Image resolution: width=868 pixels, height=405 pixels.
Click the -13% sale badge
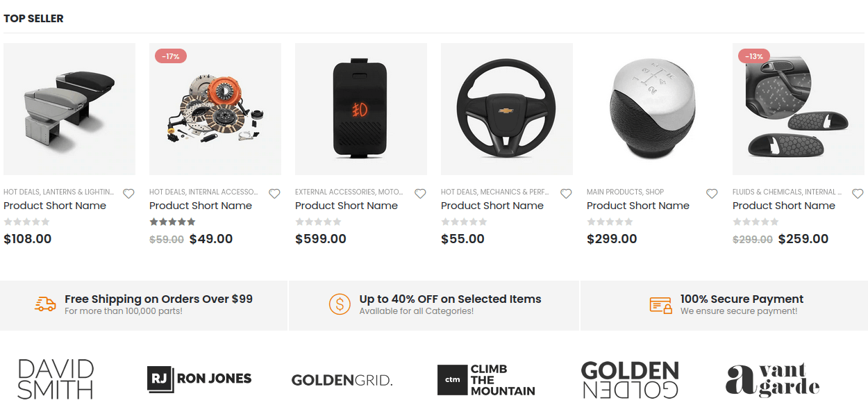754,56
